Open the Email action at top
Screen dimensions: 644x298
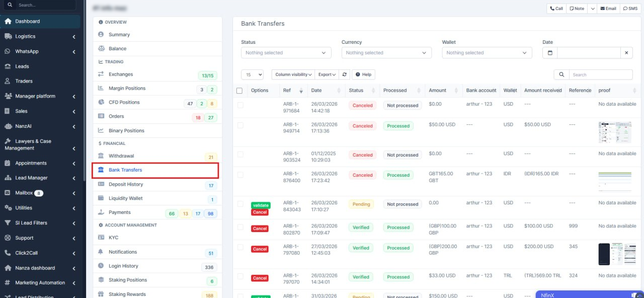(608, 9)
